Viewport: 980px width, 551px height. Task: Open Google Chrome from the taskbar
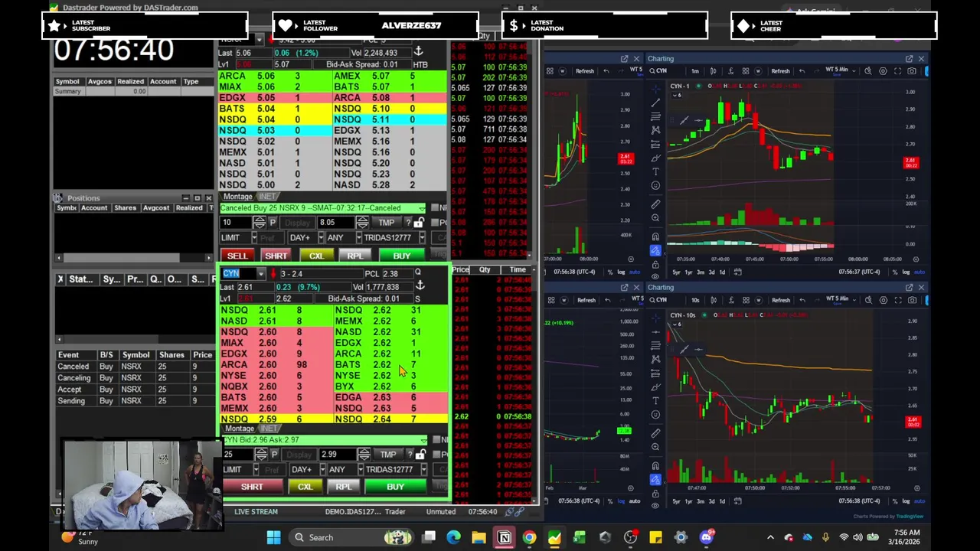(x=529, y=537)
